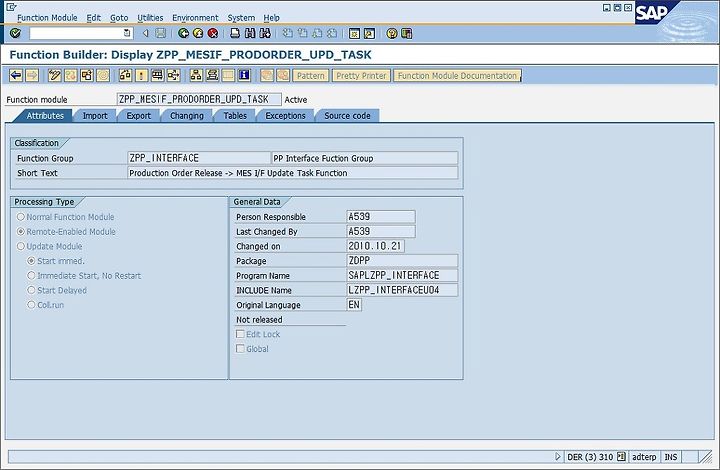The width and height of the screenshot is (720, 470).
Task: Click the Pretty Printer button
Action: click(x=361, y=76)
